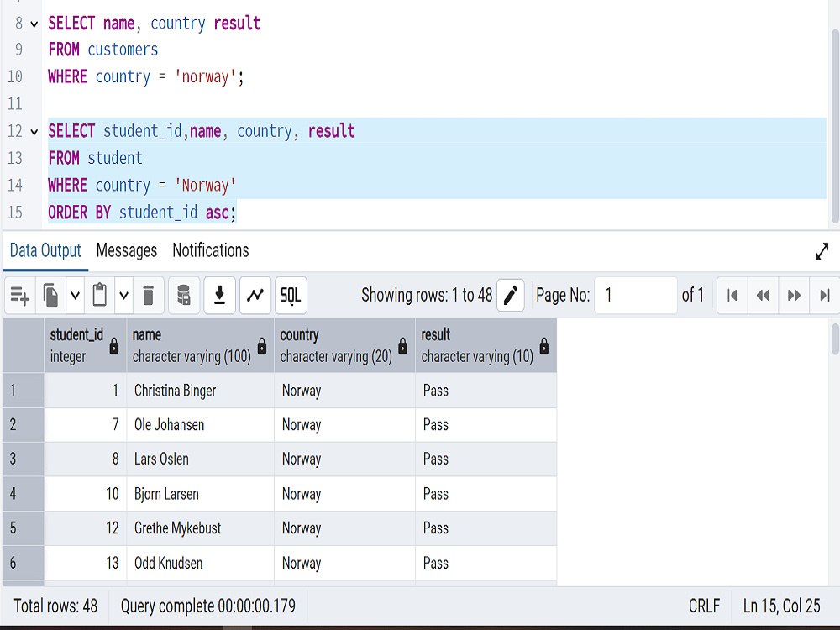
Task: Switch to the Notifications tab
Action: (211, 250)
